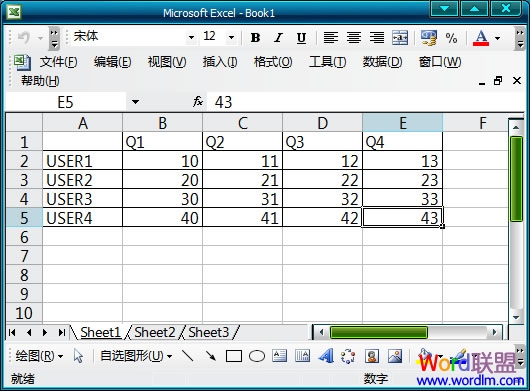530x391 pixels.
Task: Open the 自选图形(U) AutoShapes menu
Action: [x=136, y=356]
